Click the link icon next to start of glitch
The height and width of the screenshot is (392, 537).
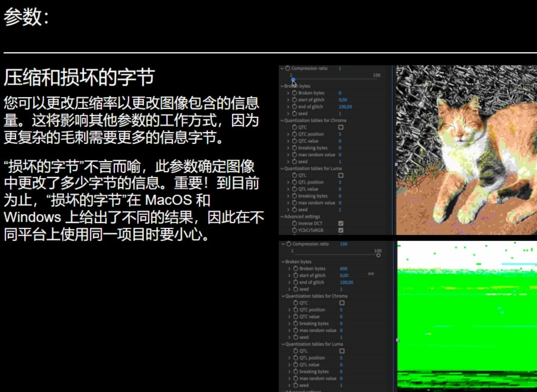point(371,274)
